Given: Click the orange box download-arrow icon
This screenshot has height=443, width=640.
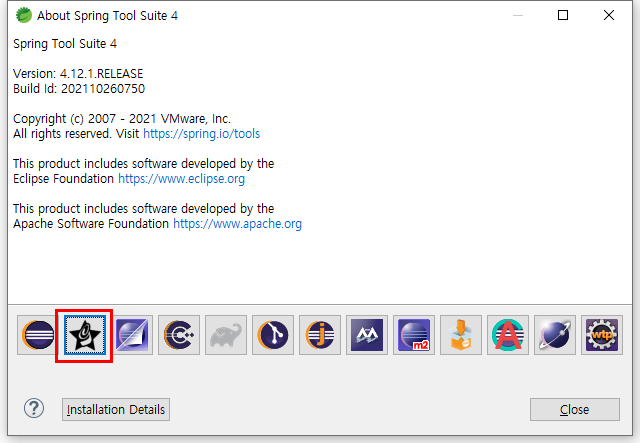Looking at the screenshot, I should [x=461, y=335].
